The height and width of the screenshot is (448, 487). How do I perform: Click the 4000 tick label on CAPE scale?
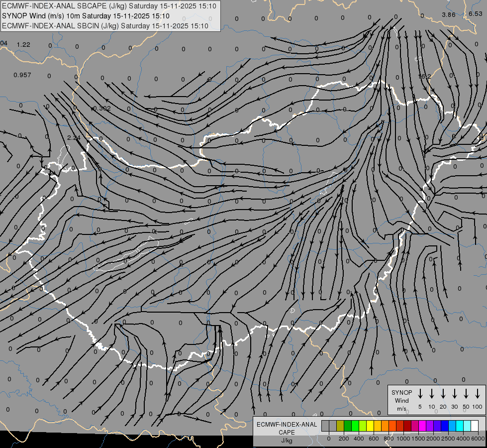point(463,439)
